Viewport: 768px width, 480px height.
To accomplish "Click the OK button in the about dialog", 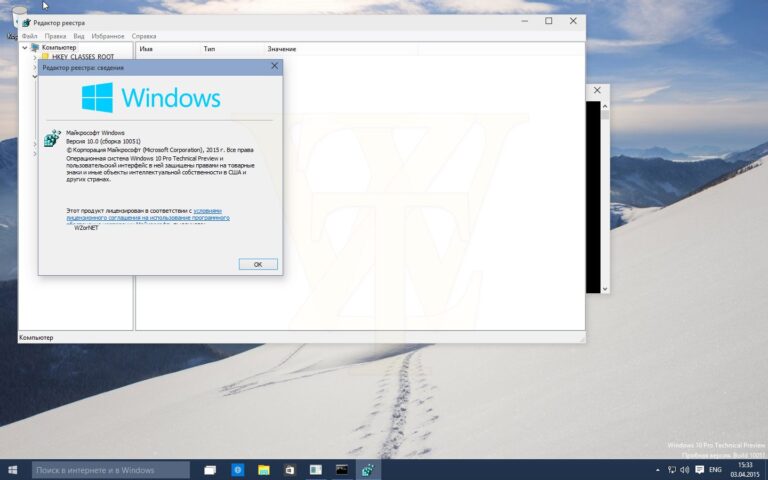I will point(258,264).
